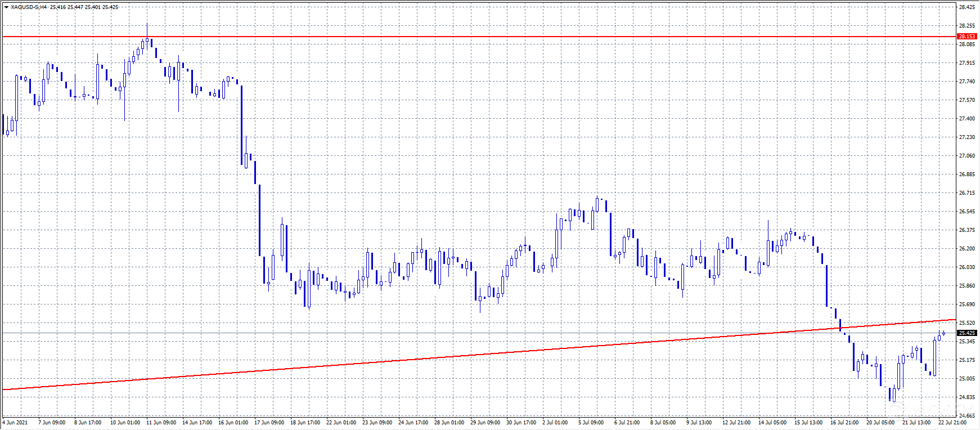This screenshot has width=980, height=430.
Task: Click the 30 Jun 17:00 time label
Action: point(521,423)
